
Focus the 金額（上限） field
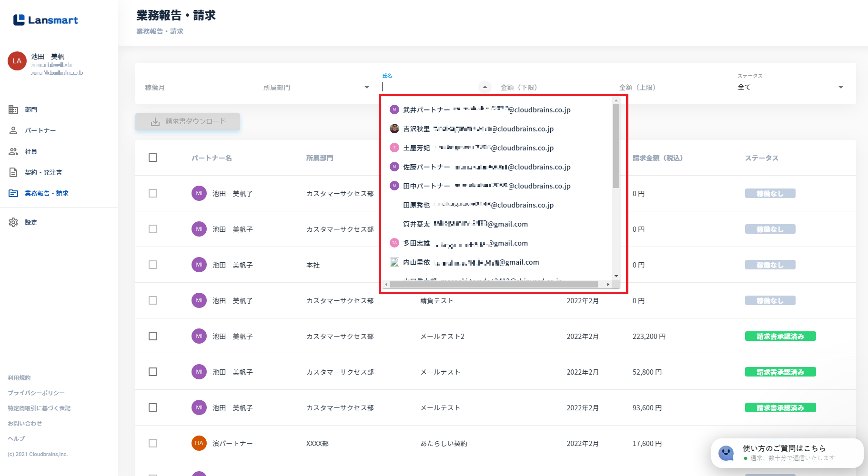pyautogui.click(x=673, y=88)
